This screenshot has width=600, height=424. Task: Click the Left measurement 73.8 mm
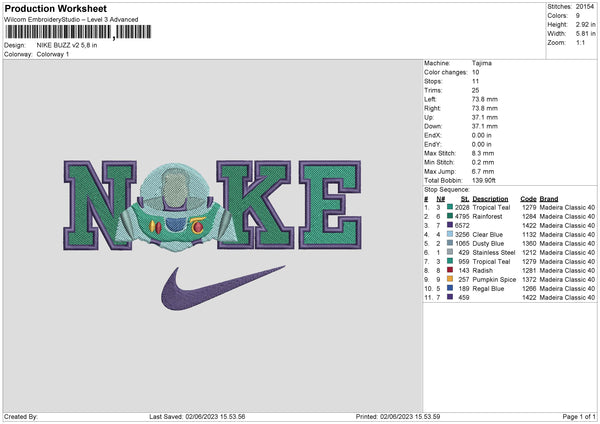tap(485, 99)
